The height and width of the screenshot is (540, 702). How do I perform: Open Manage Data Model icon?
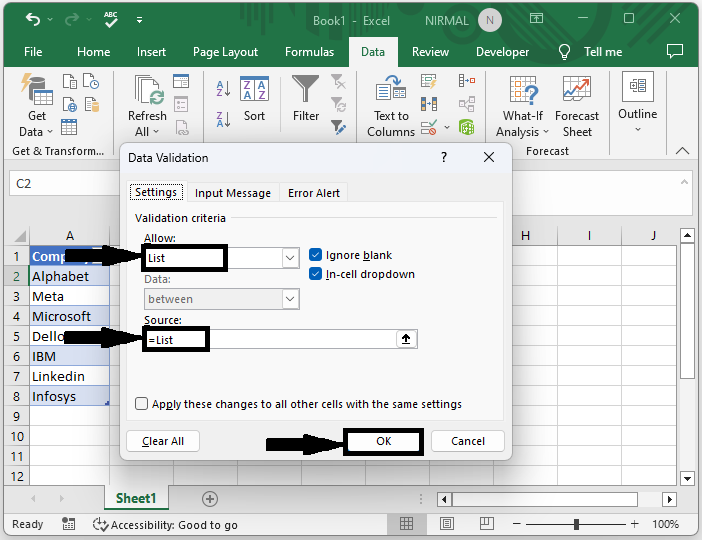tap(467, 128)
